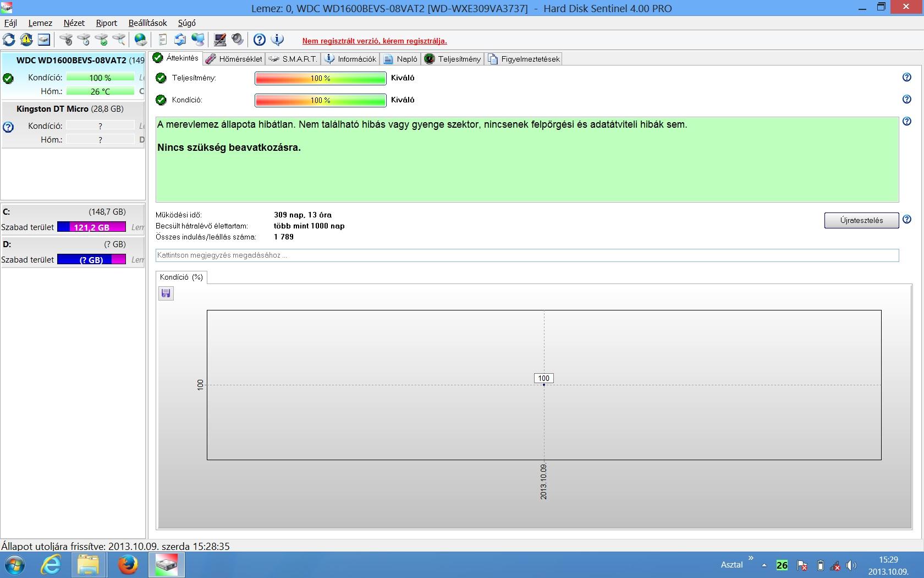This screenshot has height=578, width=924.
Task: Click the green disk status description text box
Action: (x=527, y=160)
